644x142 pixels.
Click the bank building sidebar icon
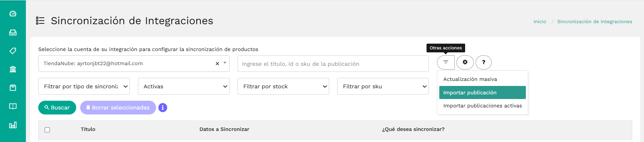click(x=13, y=69)
